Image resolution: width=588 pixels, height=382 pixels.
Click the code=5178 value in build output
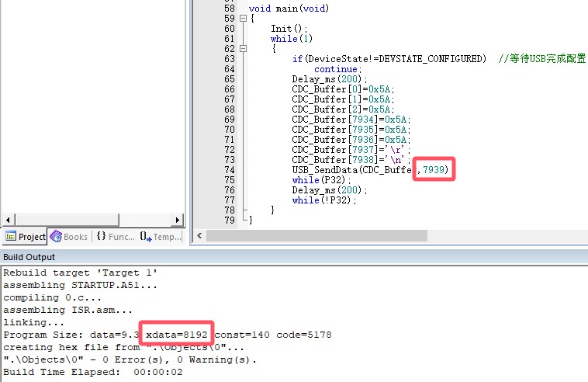pyautogui.click(x=304, y=335)
